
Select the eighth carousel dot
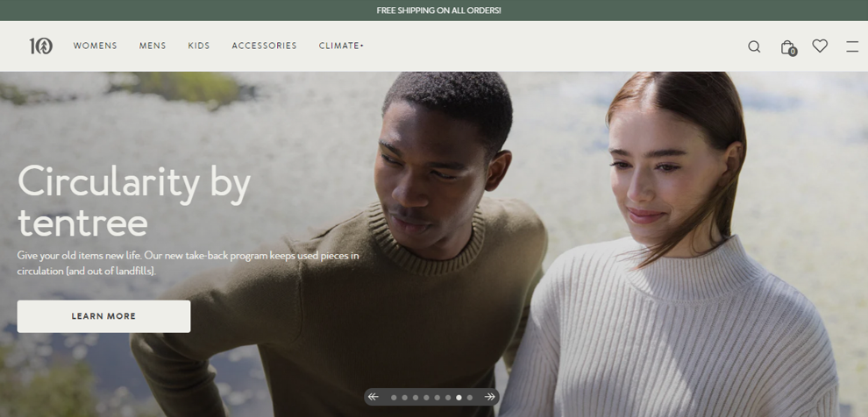pos(469,398)
